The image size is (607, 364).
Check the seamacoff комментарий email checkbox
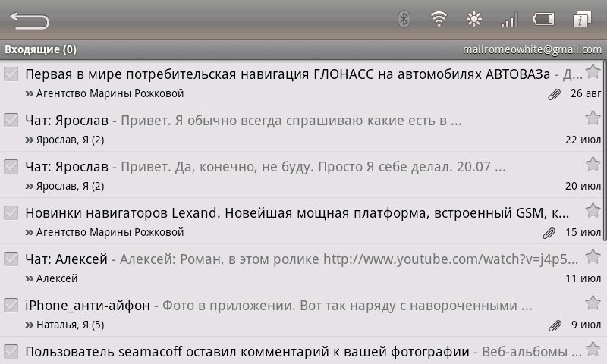pyautogui.click(x=11, y=352)
